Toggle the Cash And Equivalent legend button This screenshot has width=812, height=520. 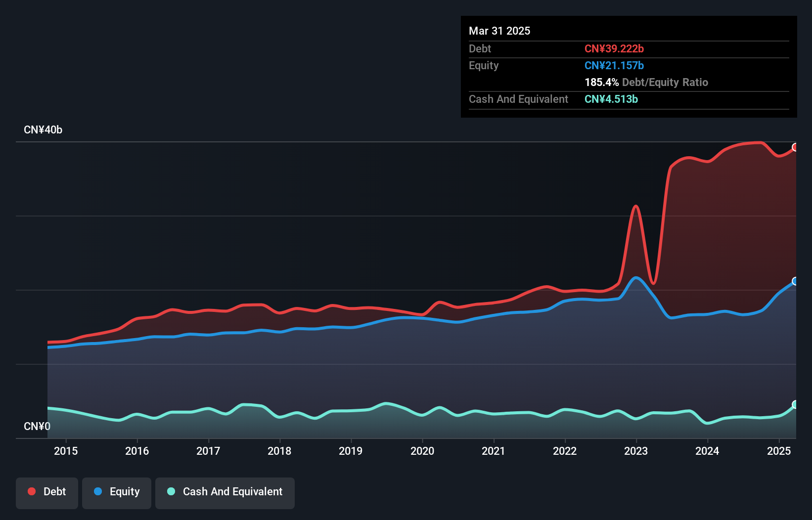click(225, 493)
